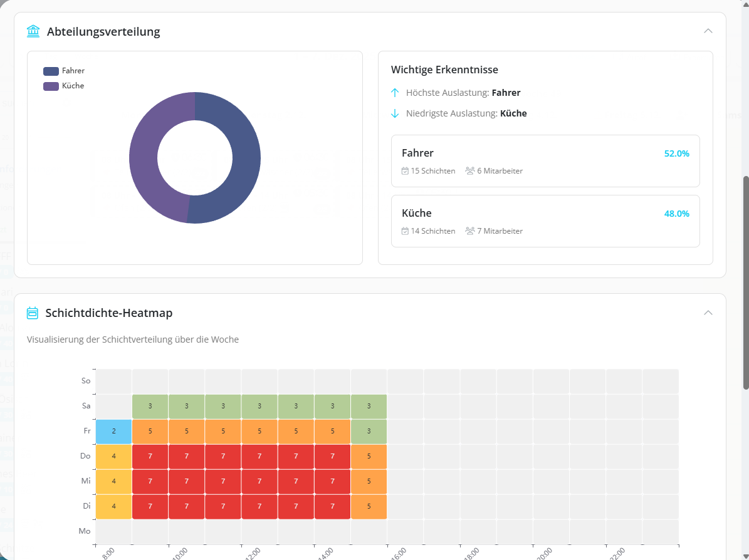Open the Küche card showing 48.0%
Screen dimensions: 749x560
[545, 221]
